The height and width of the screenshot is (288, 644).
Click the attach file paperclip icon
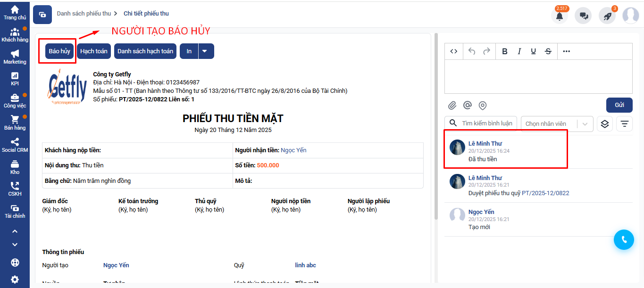452,105
